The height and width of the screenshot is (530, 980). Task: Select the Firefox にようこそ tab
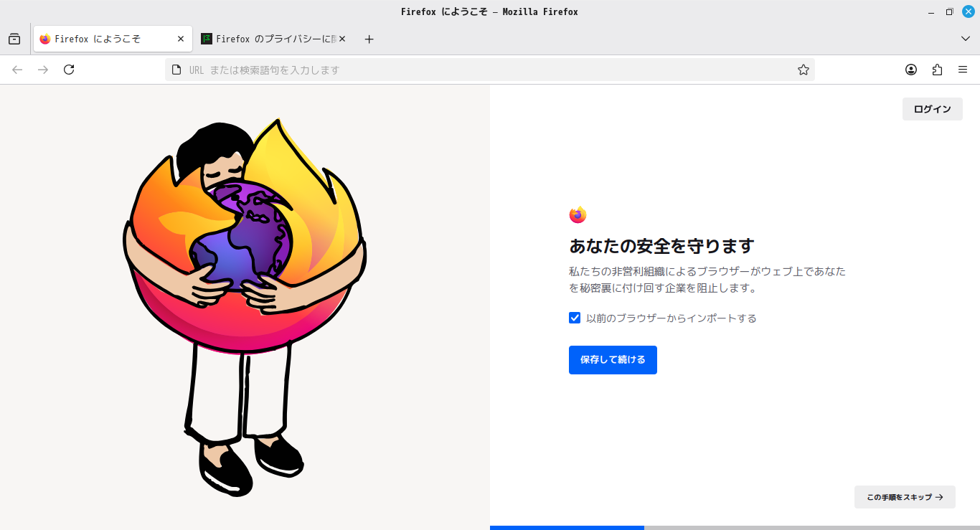point(108,39)
